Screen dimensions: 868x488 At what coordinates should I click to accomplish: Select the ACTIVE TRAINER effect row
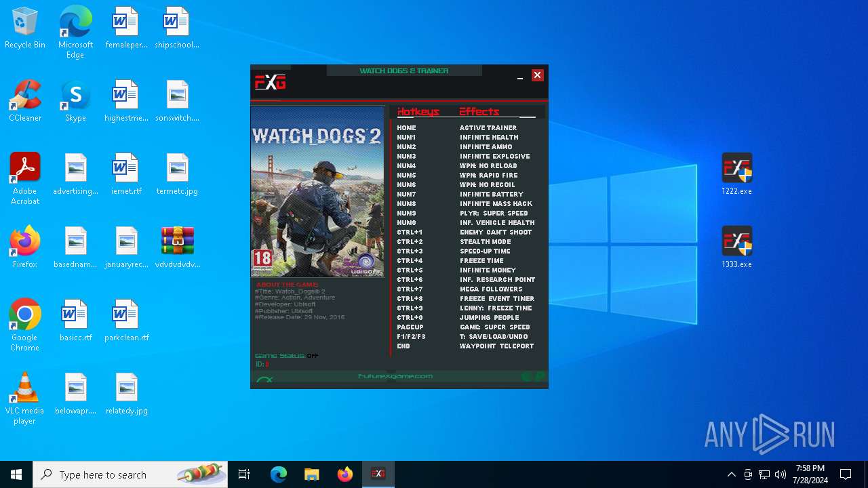[x=488, y=127]
